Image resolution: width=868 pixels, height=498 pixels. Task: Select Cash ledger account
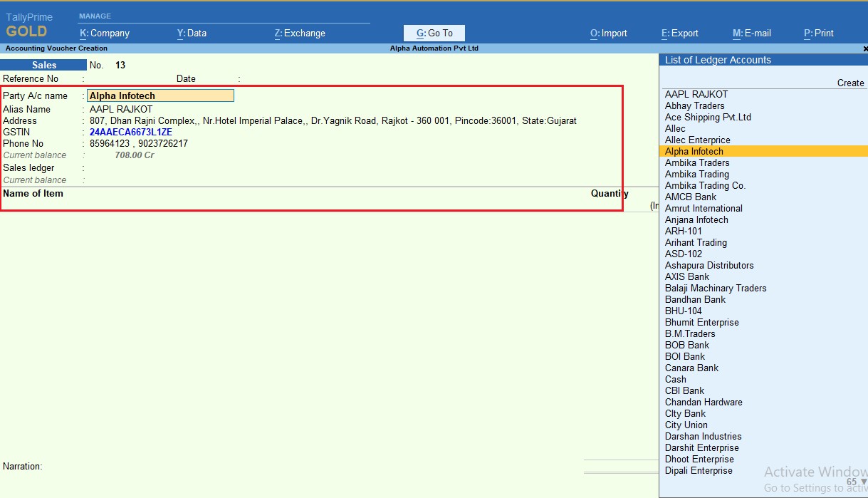676,379
